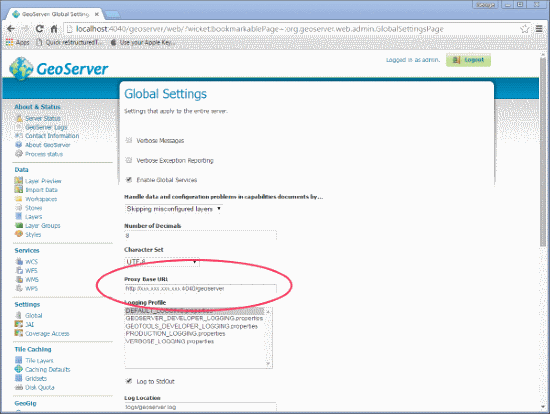Close the GeoServer Global Settings tab
This screenshot has height=414, width=550.
(x=96, y=14)
